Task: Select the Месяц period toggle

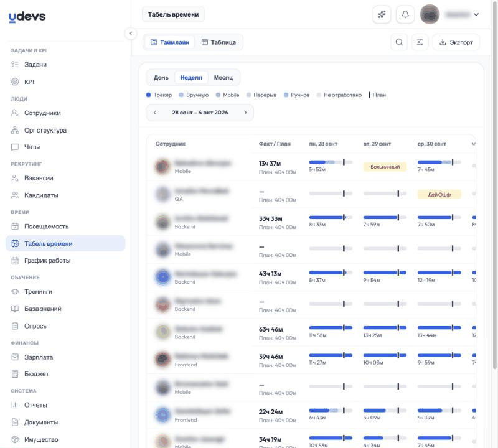Action: point(223,78)
